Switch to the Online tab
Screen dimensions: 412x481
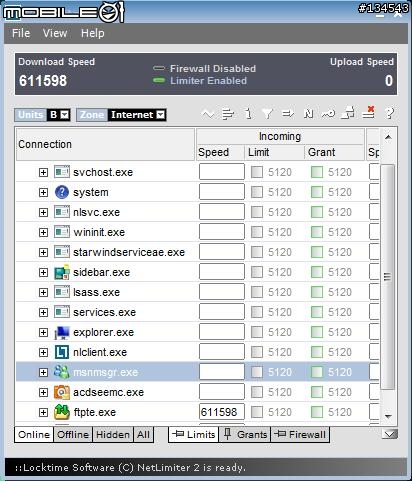coord(34,434)
